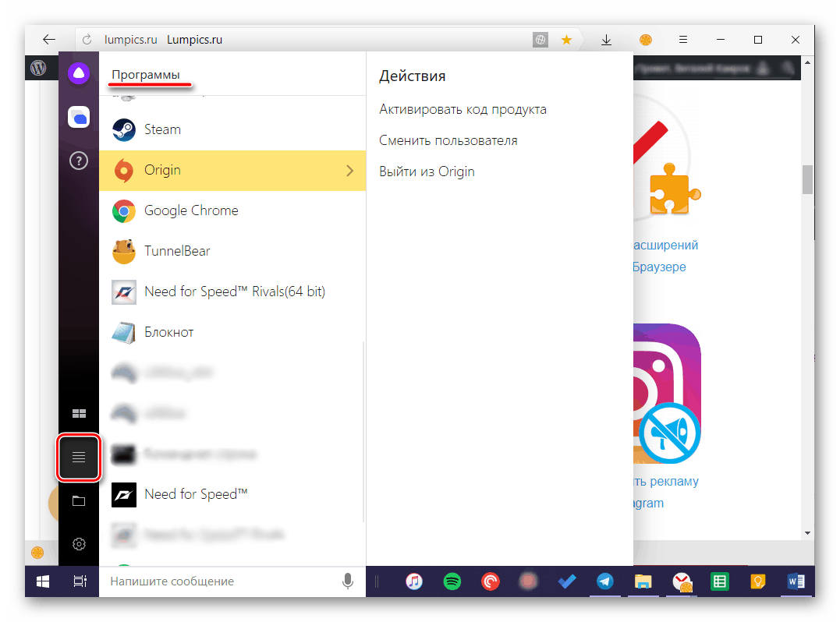Open Alice settings gear icon

(x=79, y=544)
